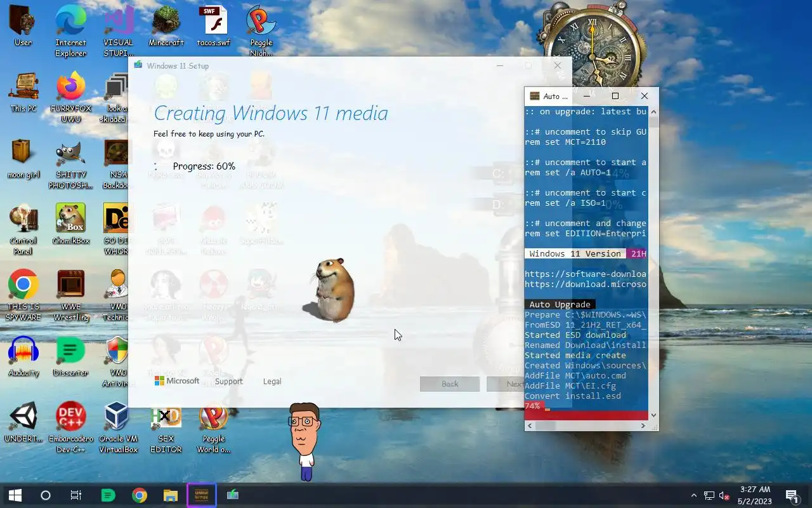Open the Windows Start menu
The image size is (812, 508).
click(x=15, y=495)
